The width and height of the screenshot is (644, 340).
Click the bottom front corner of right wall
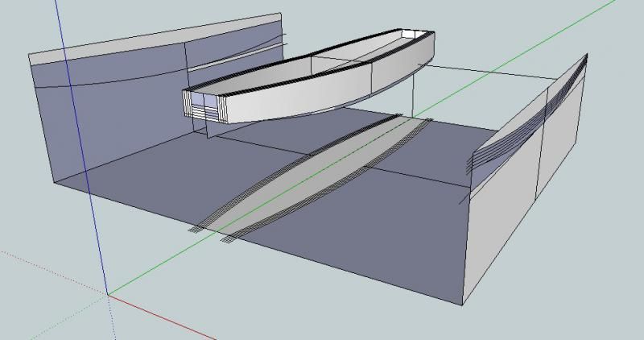tap(464, 305)
